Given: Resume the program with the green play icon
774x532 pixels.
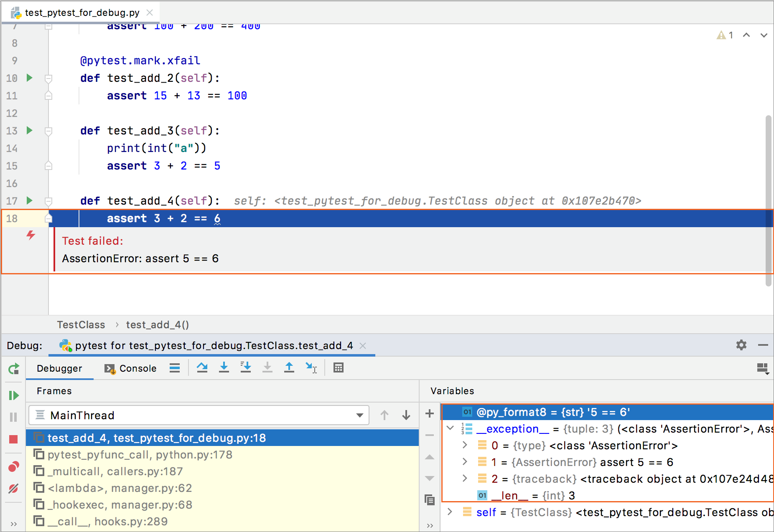Looking at the screenshot, I should click(x=14, y=395).
